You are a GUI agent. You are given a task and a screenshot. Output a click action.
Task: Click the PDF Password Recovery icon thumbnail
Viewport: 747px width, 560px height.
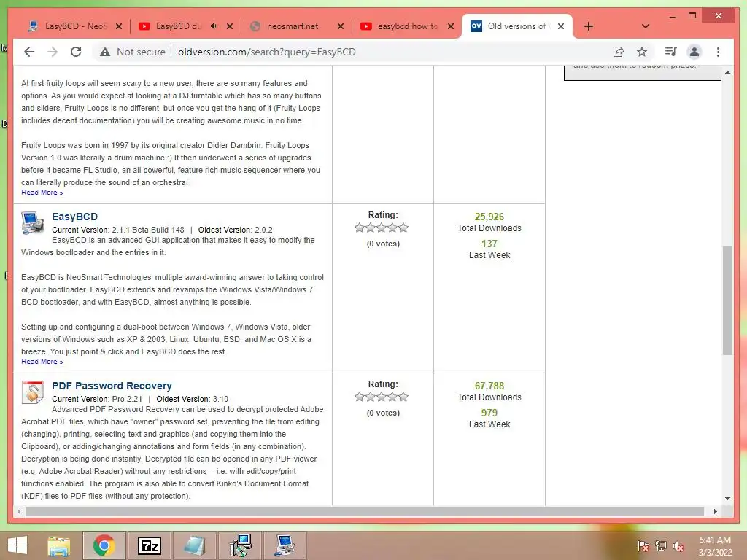click(32, 392)
